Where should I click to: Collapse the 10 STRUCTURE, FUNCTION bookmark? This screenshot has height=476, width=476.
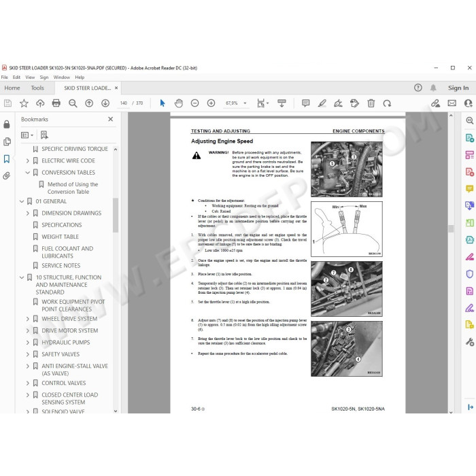click(x=22, y=277)
